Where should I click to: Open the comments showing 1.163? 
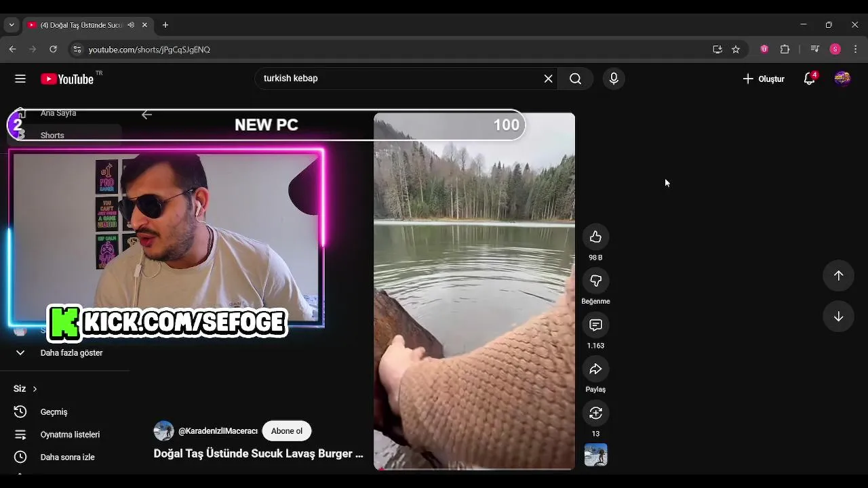click(595, 325)
